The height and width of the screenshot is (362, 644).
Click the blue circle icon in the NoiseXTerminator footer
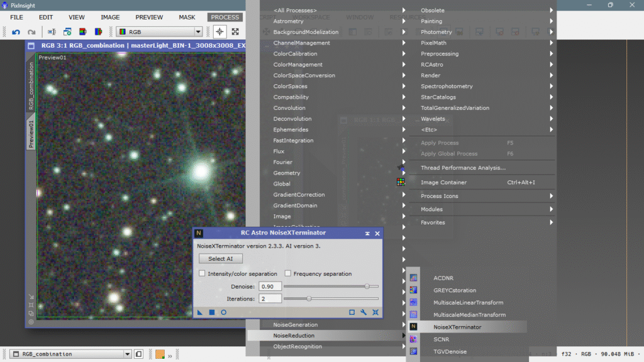coord(223,312)
